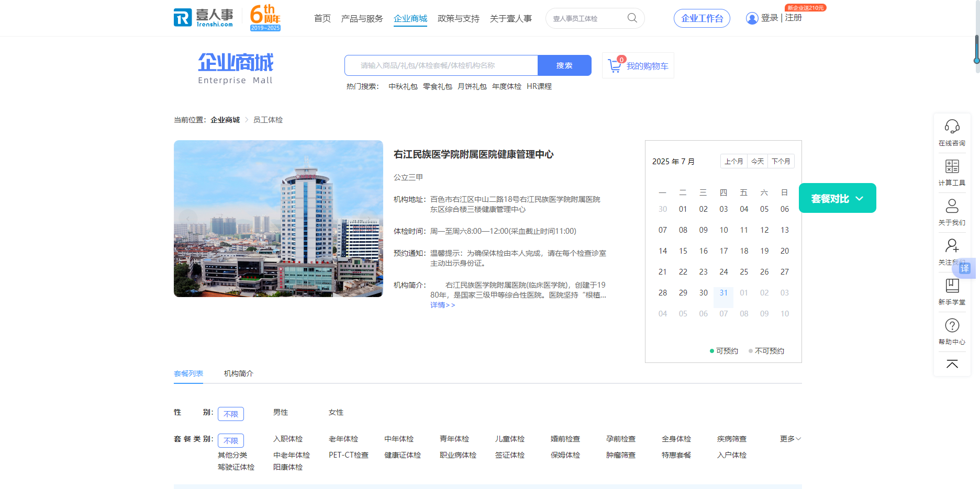
Task: Open the calculator tools icon
Action: click(952, 167)
